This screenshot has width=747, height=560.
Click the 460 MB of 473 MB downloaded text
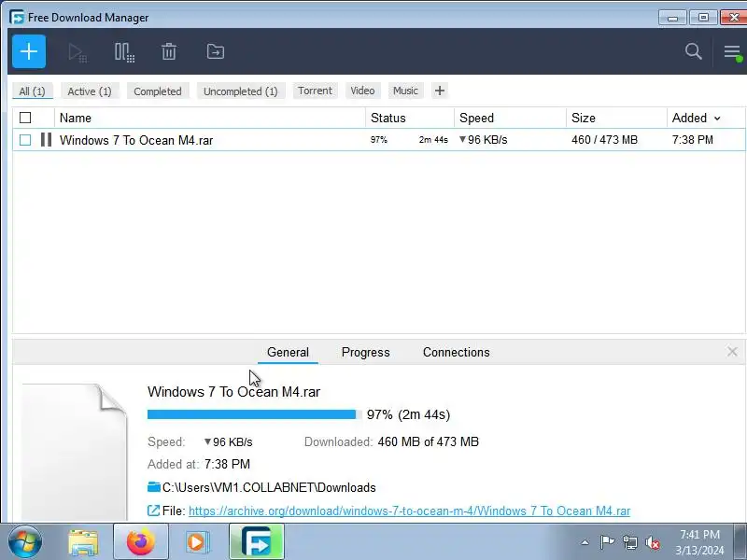428,441
